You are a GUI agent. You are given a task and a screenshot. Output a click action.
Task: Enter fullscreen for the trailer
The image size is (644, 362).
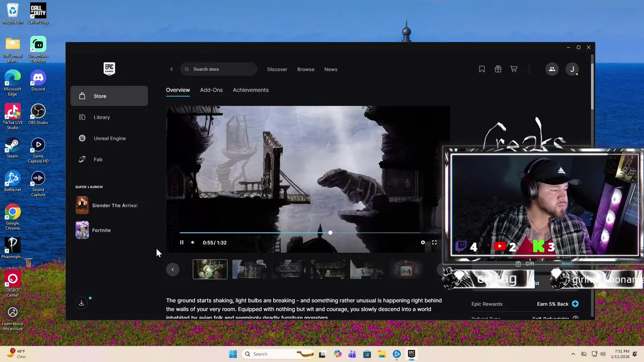(434, 242)
